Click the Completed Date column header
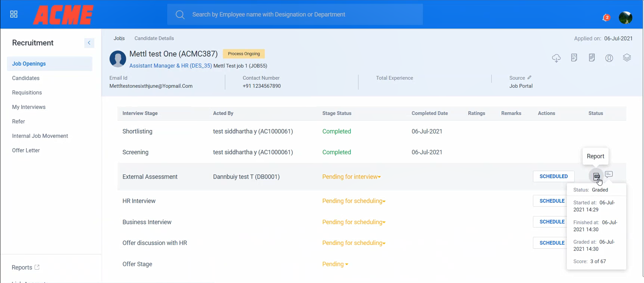 (x=430, y=113)
